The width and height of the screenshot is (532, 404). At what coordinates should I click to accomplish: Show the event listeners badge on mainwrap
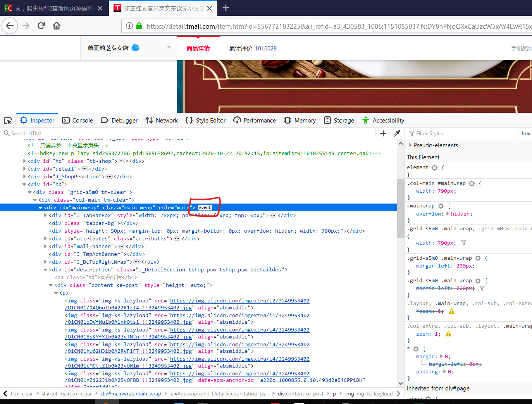click(205, 207)
